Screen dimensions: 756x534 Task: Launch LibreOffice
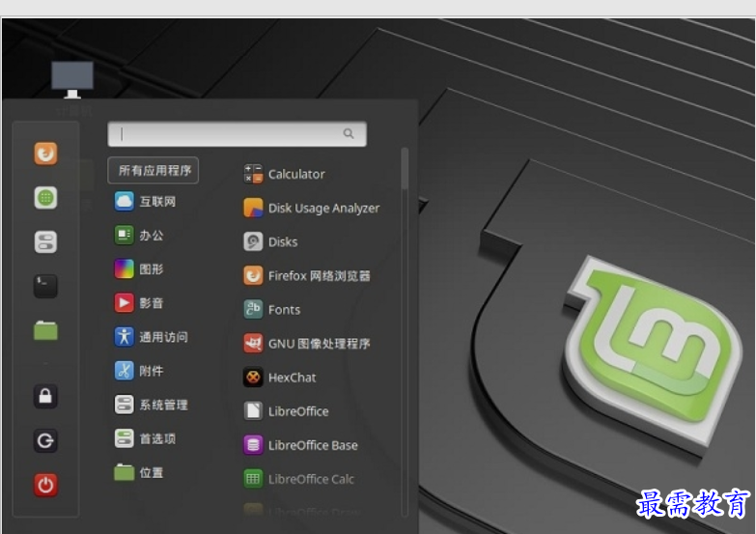point(286,411)
